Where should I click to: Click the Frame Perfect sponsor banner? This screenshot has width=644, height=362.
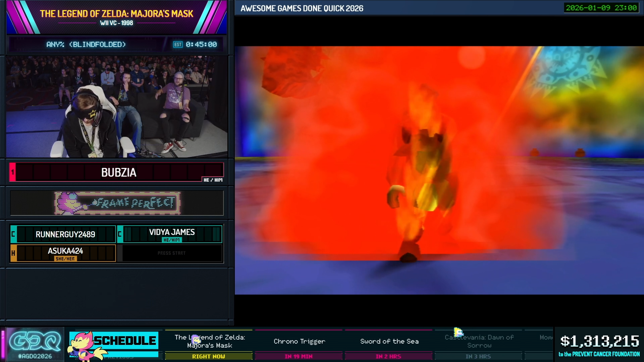pos(117,203)
